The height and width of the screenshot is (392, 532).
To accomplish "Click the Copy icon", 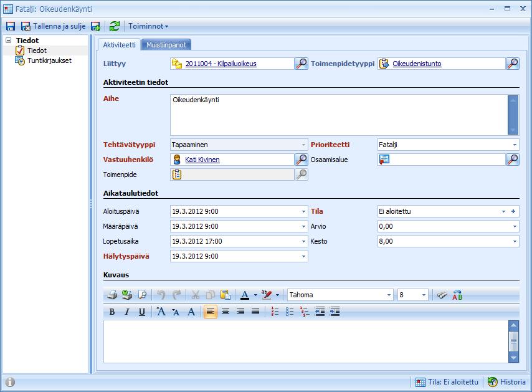I will (211, 295).
